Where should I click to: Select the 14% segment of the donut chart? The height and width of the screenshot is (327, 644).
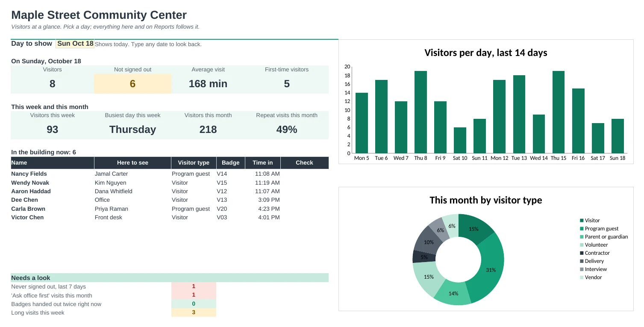coord(453,293)
